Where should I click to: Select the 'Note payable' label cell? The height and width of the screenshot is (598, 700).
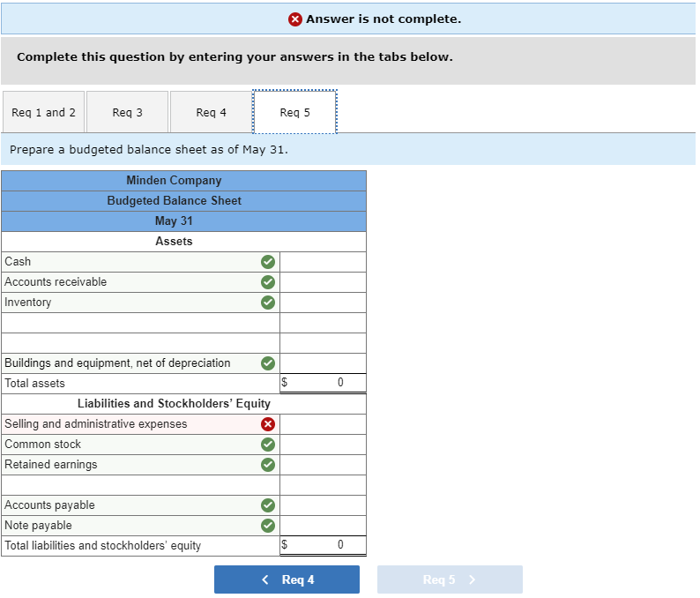point(141,526)
